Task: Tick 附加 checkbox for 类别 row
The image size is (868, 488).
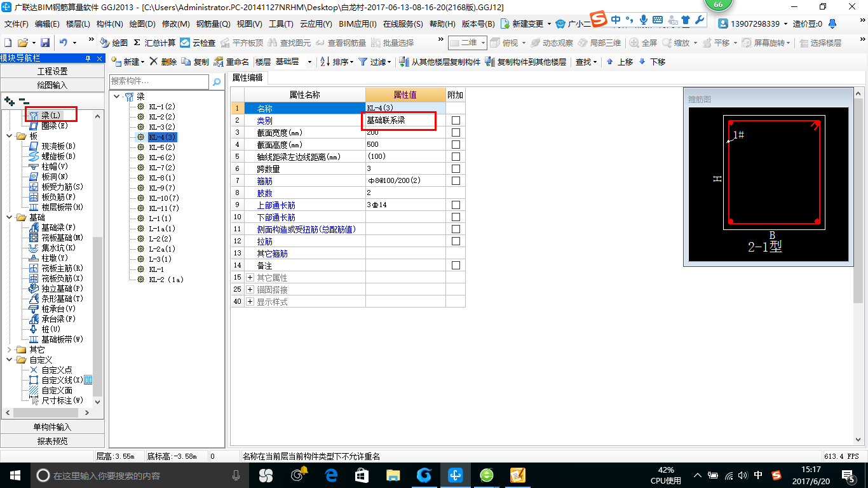Action: pos(456,120)
